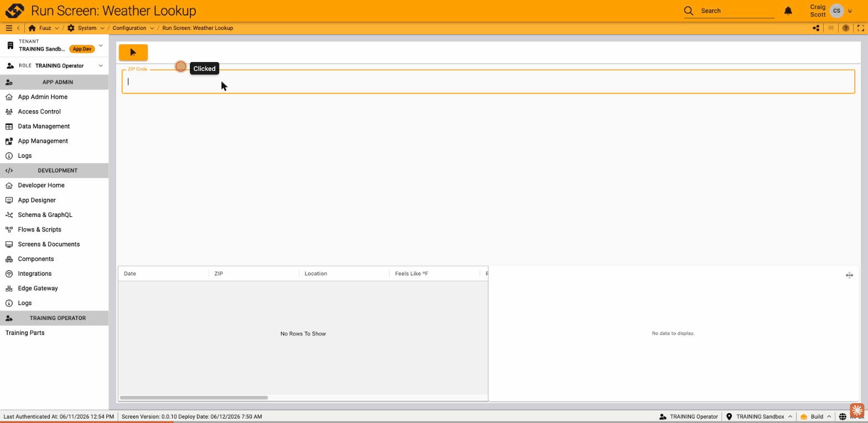Open Screens & Documents menu item
Image resolution: width=868 pixels, height=423 pixels.
click(x=49, y=244)
